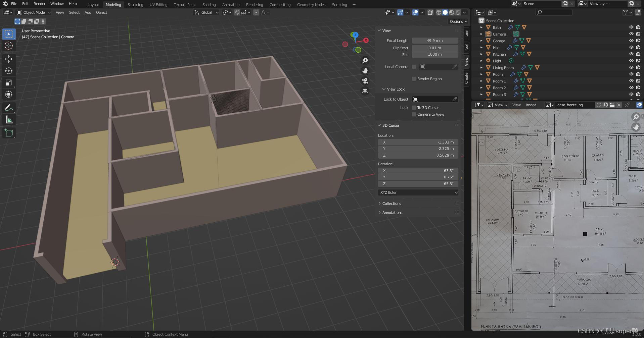644x338 pixels.
Task: Switch to the Geometry Nodes workspace
Action: coord(311,5)
